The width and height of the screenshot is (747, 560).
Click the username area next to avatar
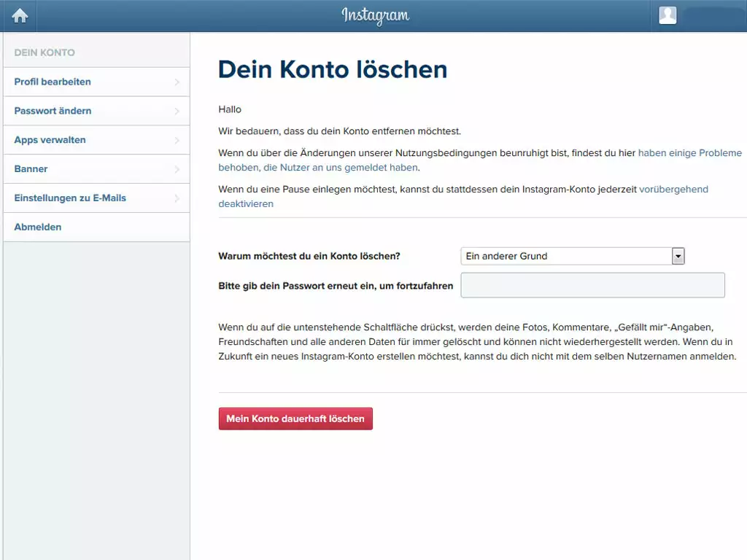pyautogui.click(x=711, y=15)
